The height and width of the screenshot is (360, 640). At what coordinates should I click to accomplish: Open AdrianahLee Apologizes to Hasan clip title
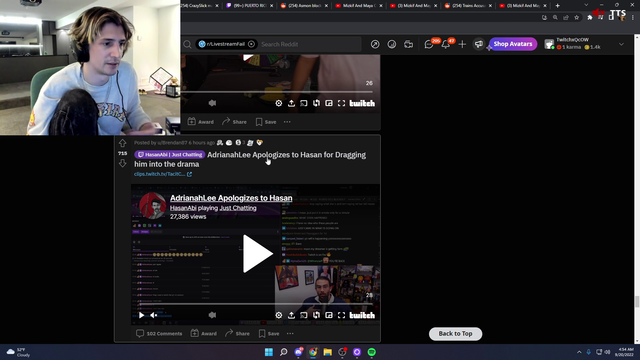[x=231, y=198]
